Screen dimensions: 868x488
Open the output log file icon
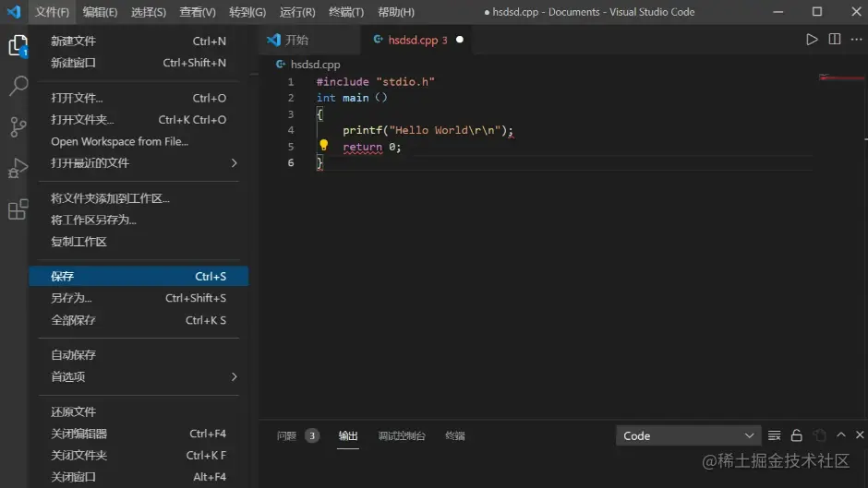[x=819, y=435]
